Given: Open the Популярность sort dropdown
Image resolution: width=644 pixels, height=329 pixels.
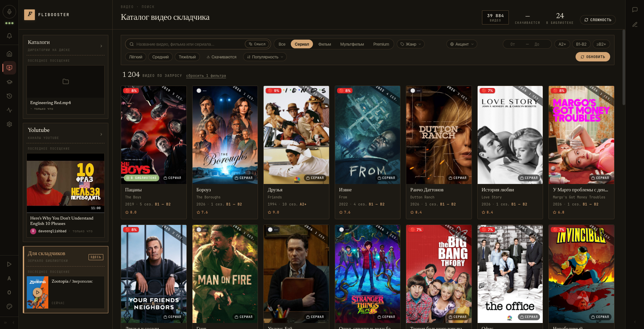Looking at the screenshot, I should tap(265, 57).
